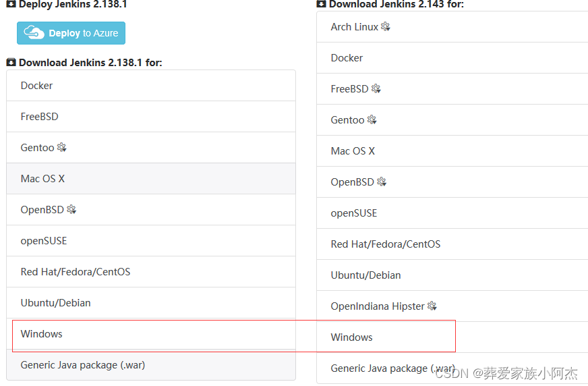Viewport: 588px width, 386px height.
Task: Click gear icon beside Gentoo in 2.143 list
Action: pos(372,119)
